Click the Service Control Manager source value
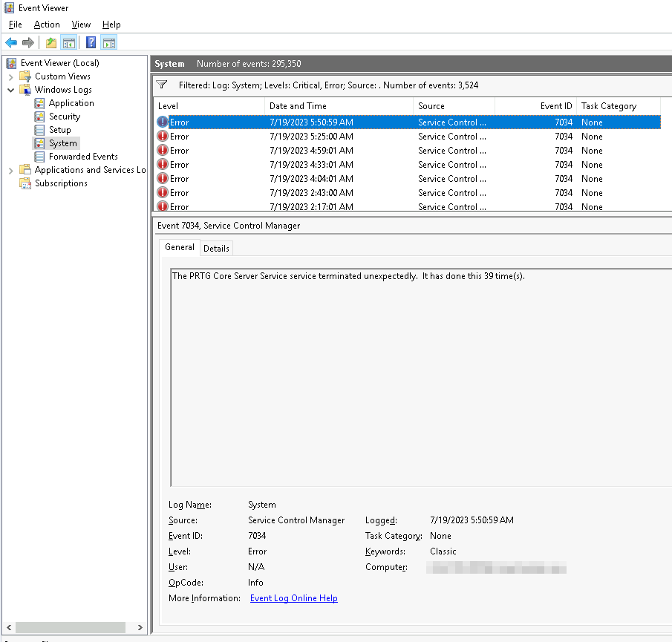672x642 pixels. [x=296, y=520]
